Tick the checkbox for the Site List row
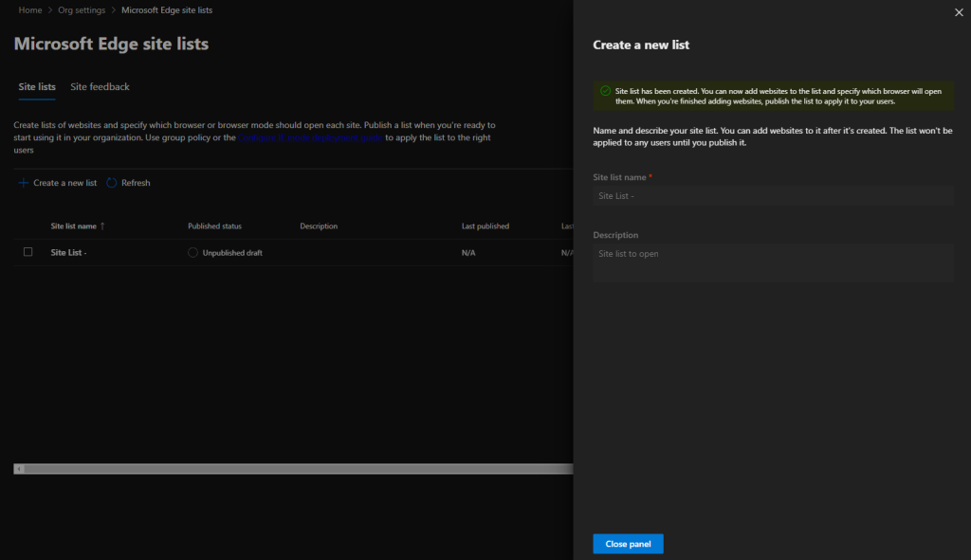The height and width of the screenshot is (560, 971). 27,252
